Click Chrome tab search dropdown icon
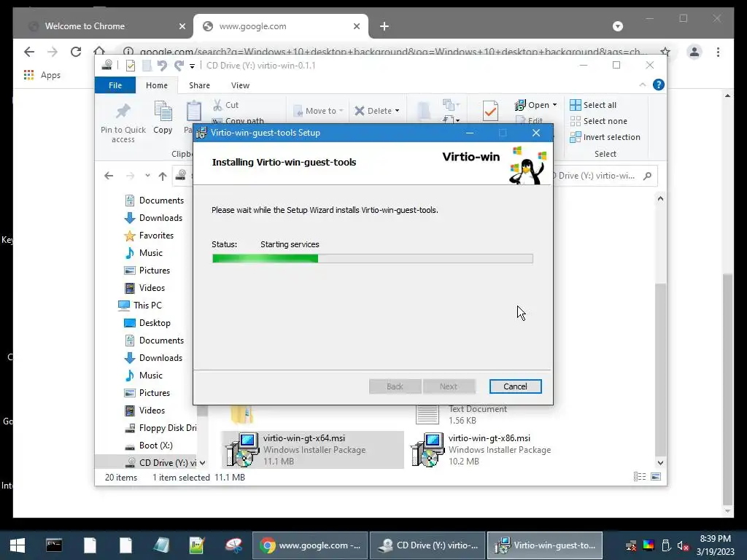 pyautogui.click(x=617, y=26)
